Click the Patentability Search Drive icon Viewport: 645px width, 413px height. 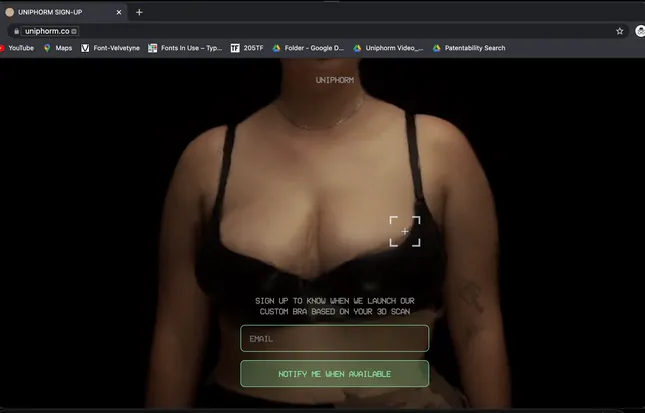coord(436,48)
